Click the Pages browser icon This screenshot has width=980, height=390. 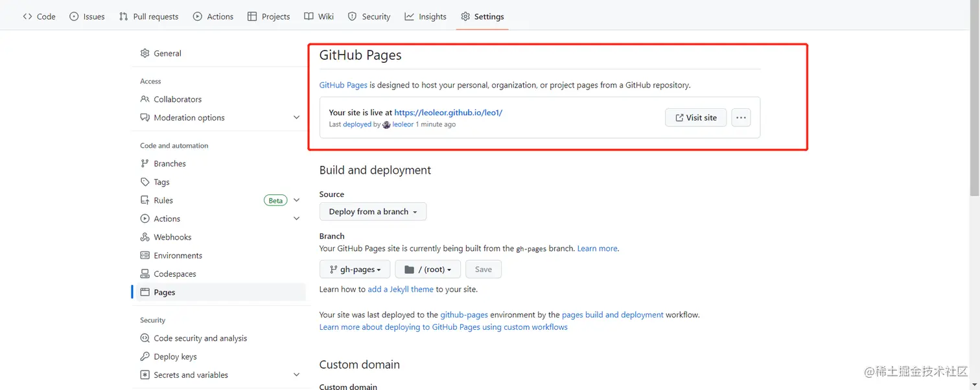pyautogui.click(x=145, y=292)
